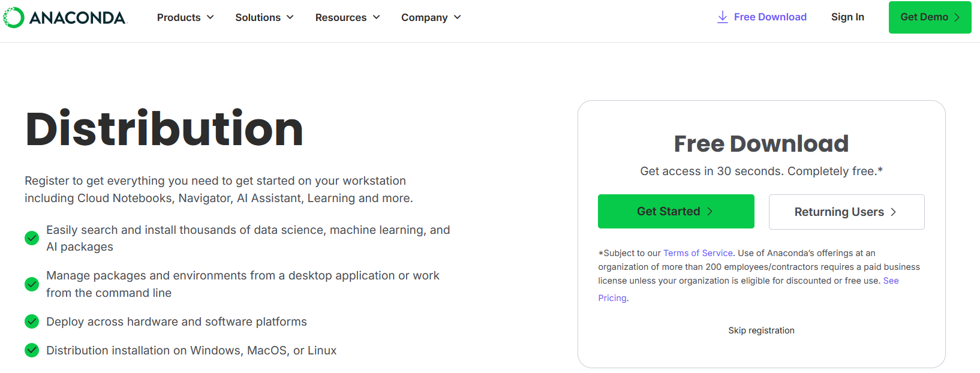The image size is (980, 373).
Task: Expand the Company chevron
Action: 458,17
